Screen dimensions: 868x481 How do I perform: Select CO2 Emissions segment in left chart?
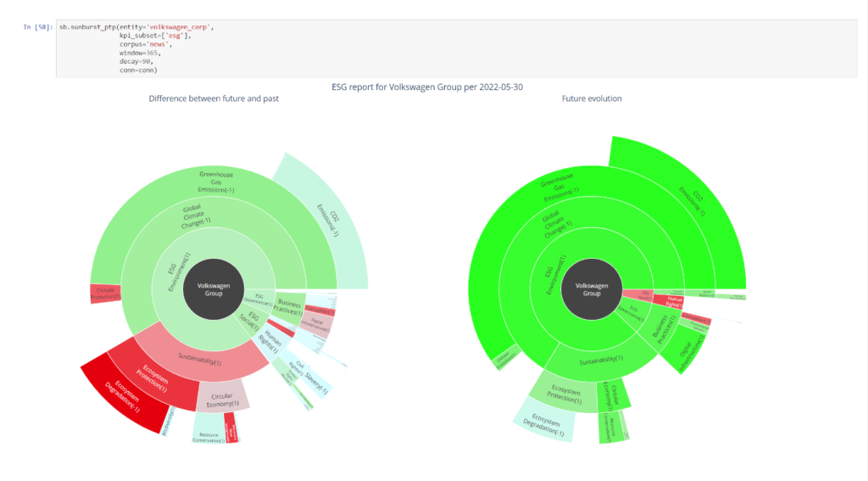pos(326,219)
